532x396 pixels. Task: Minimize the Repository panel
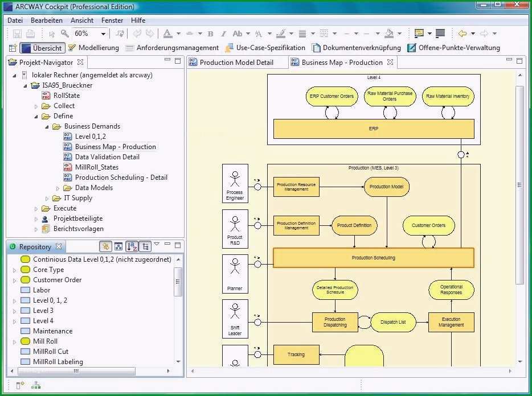pyautogui.click(x=167, y=244)
